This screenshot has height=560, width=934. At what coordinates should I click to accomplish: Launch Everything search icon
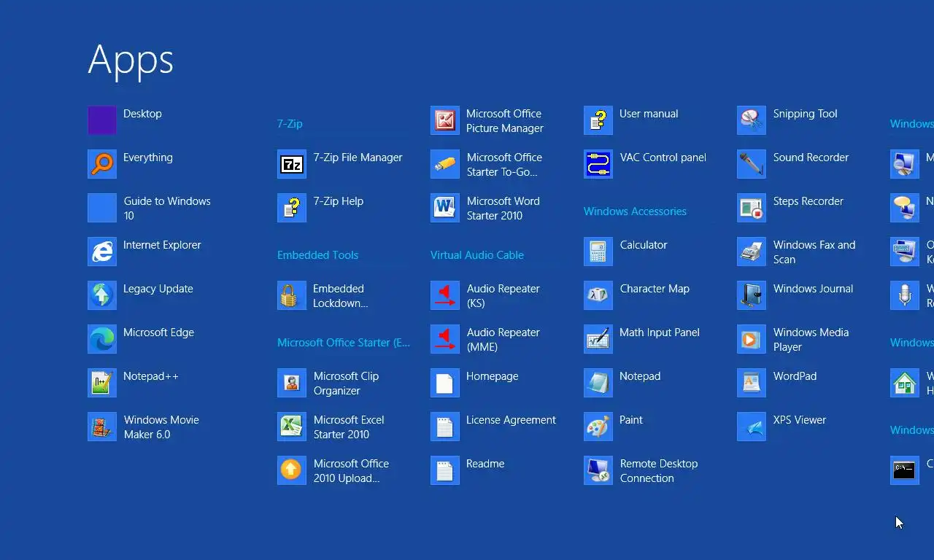click(x=102, y=164)
